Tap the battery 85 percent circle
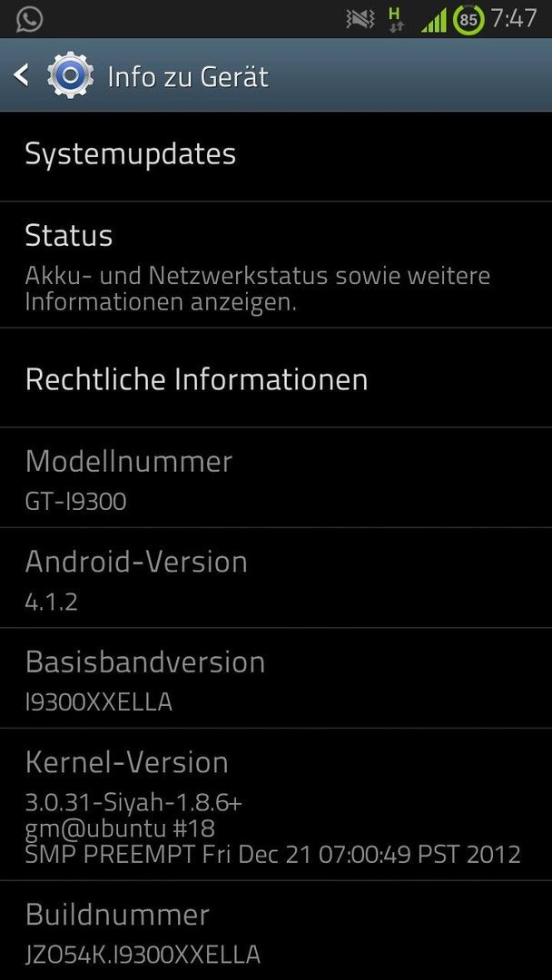 [468, 19]
